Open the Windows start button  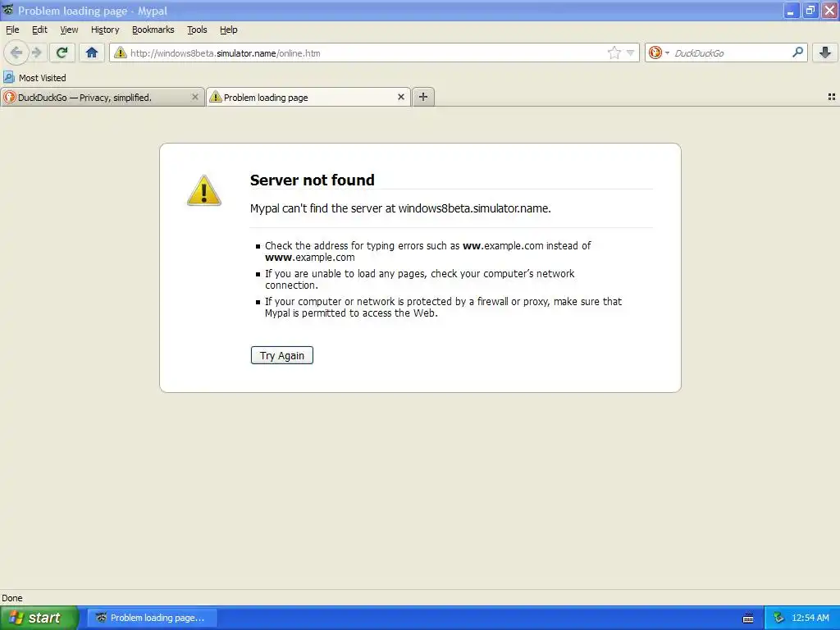pyautogui.click(x=39, y=618)
